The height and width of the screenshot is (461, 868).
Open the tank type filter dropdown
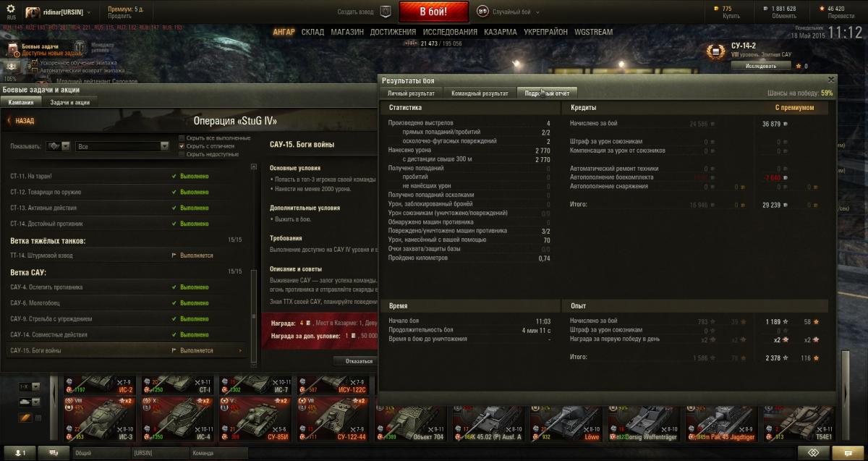pyautogui.click(x=30, y=401)
